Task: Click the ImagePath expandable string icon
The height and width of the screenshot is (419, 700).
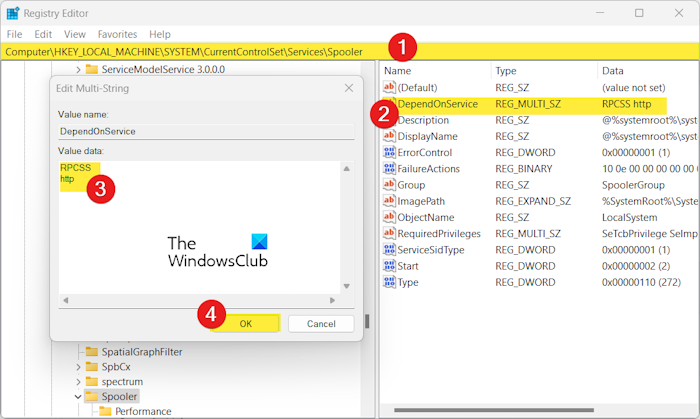Action: click(389, 201)
